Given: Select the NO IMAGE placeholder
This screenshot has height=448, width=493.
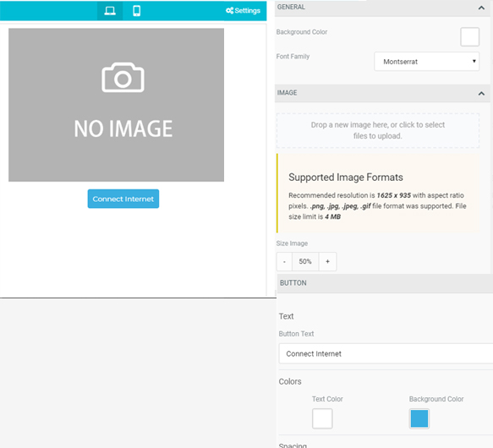Looking at the screenshot, I should pos(117,105).
